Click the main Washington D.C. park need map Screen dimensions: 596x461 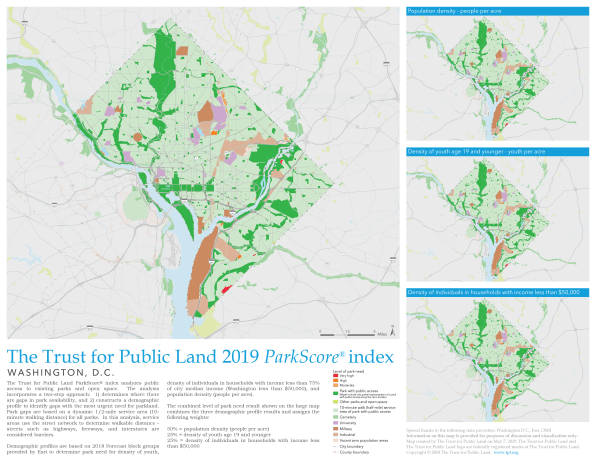tap(203, 173)
